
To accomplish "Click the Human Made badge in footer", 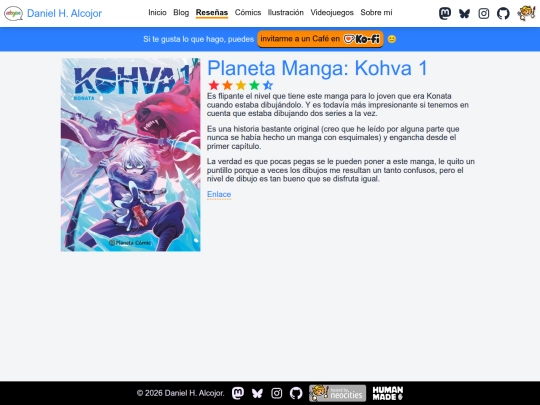I will (x=387, y=393).
